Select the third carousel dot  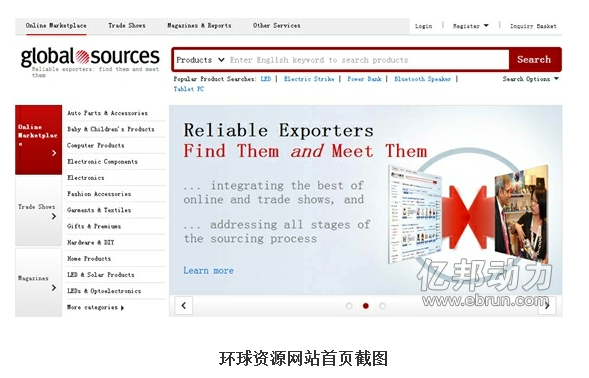coord(382,306)
